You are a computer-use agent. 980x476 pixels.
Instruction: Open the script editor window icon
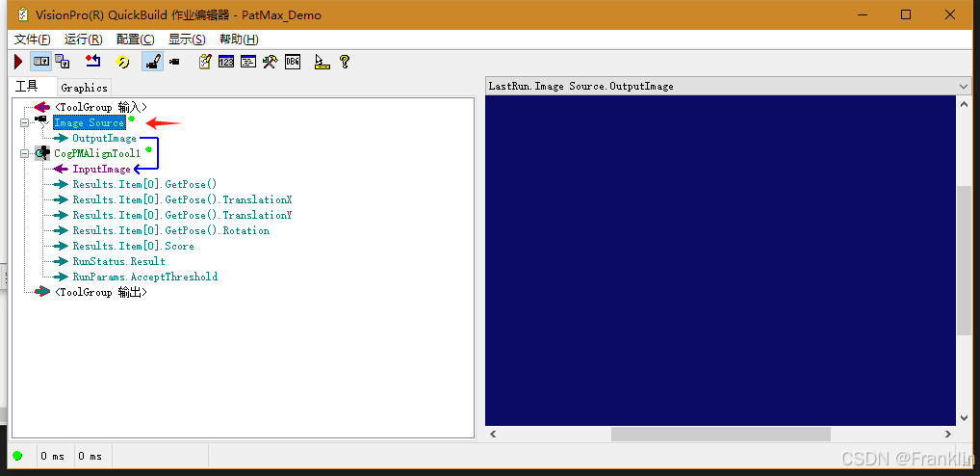pos(248,62)
